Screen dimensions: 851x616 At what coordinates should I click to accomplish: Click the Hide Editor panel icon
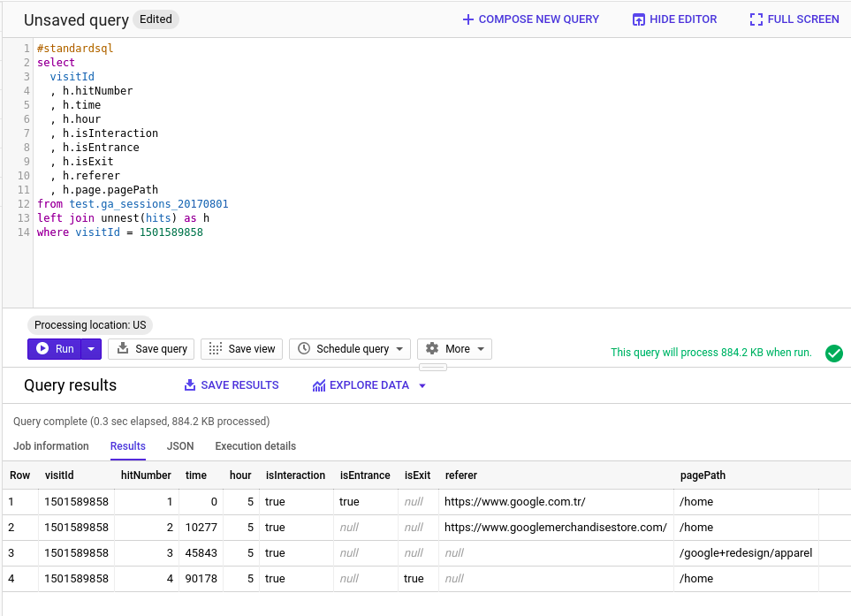click(639, 19)
